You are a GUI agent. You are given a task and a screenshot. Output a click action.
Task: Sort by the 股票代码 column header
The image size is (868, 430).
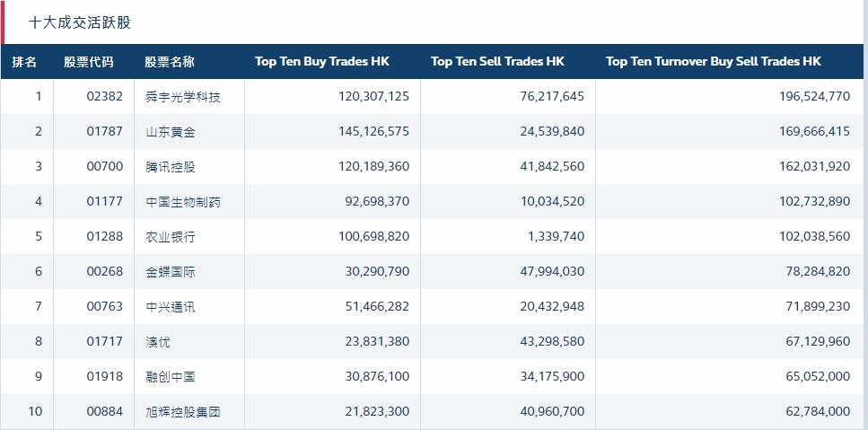pos(89,62)
